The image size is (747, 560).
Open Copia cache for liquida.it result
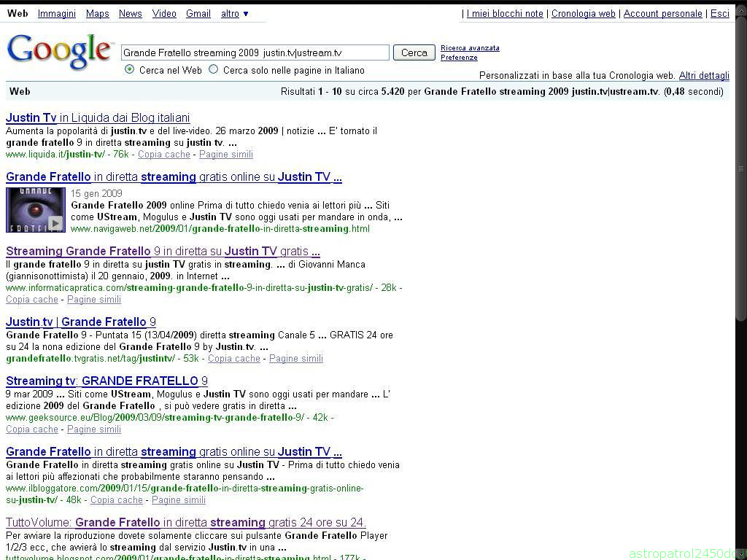click(164, 155)
